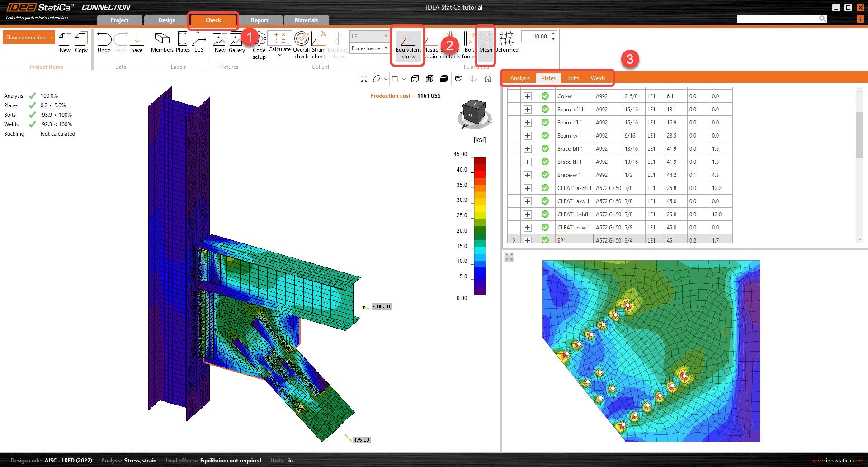The width and height of the screenshot is (868, 467).
Task: Click the stress color legend bar
Action: pos(479,226)
